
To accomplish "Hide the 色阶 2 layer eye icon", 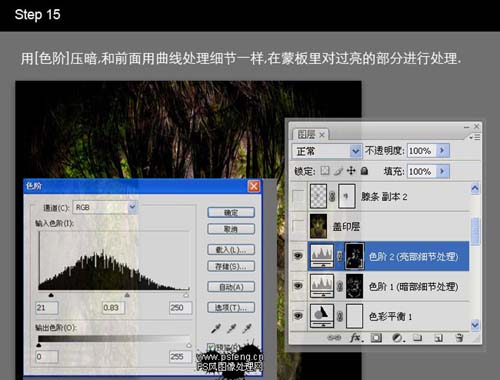I will click(298, 256).
